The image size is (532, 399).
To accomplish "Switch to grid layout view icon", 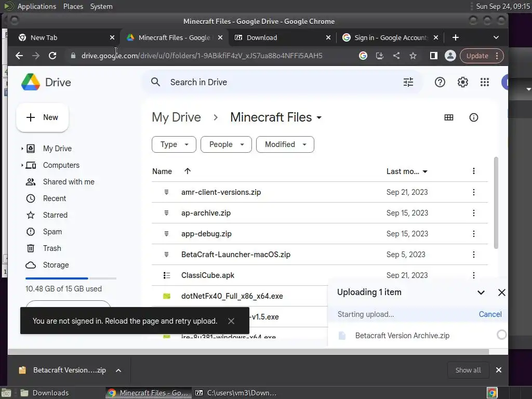I will coord(448,117).
